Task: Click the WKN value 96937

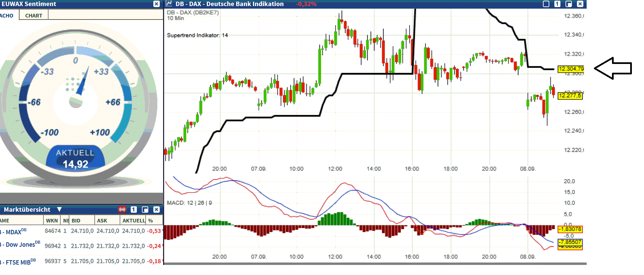Action: tap(53, 261)
